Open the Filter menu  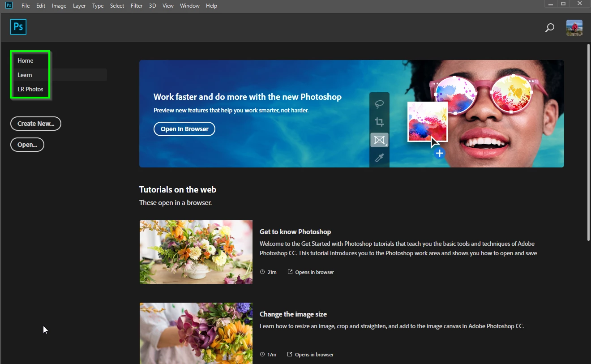(x=137, y=6)
